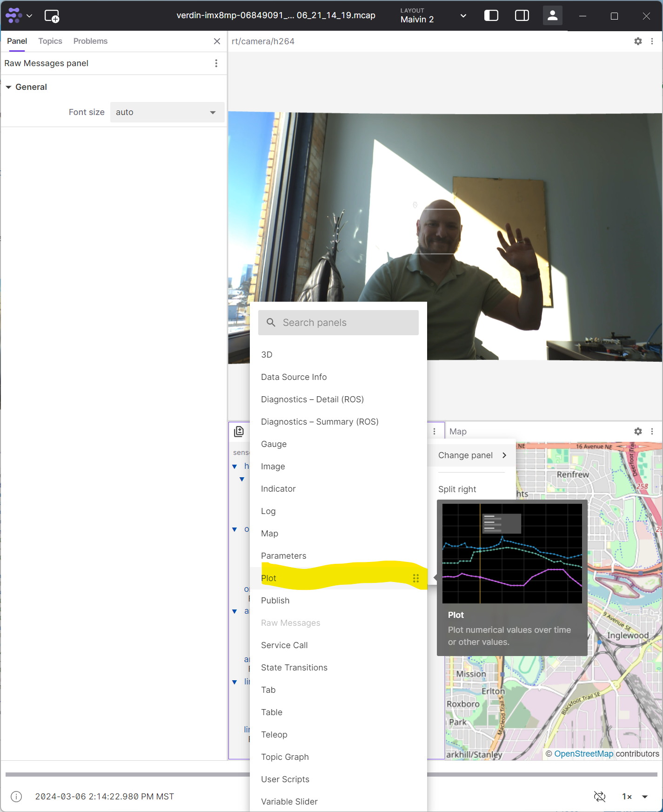Toggle the left sidebar visibility
663x812 pixels.
[x=491, y=16]
